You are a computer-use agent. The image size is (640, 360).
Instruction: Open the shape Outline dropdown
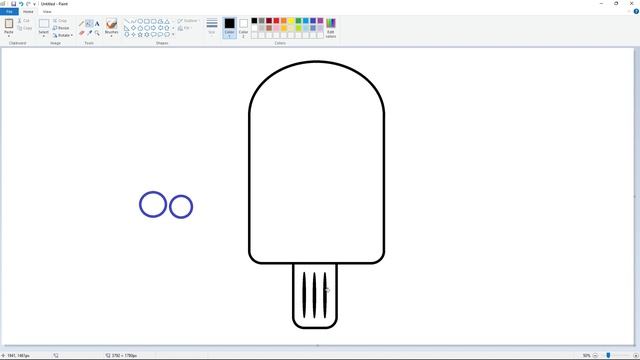pos(188,20)
